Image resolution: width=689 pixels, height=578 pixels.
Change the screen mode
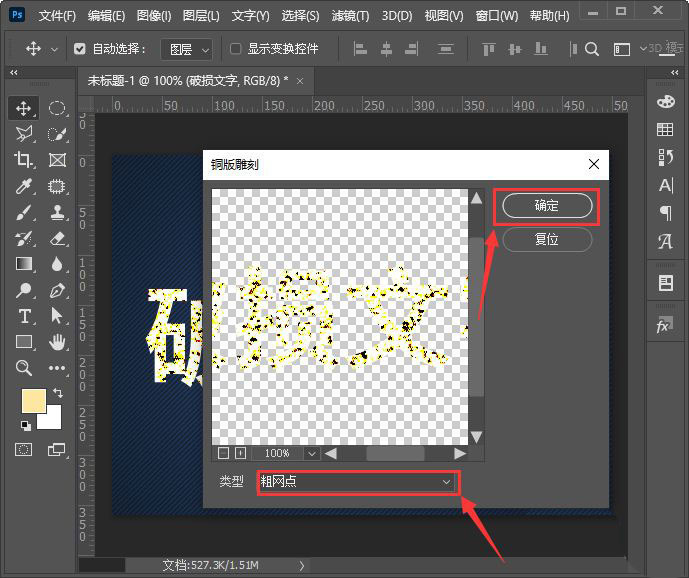(56, 450)
